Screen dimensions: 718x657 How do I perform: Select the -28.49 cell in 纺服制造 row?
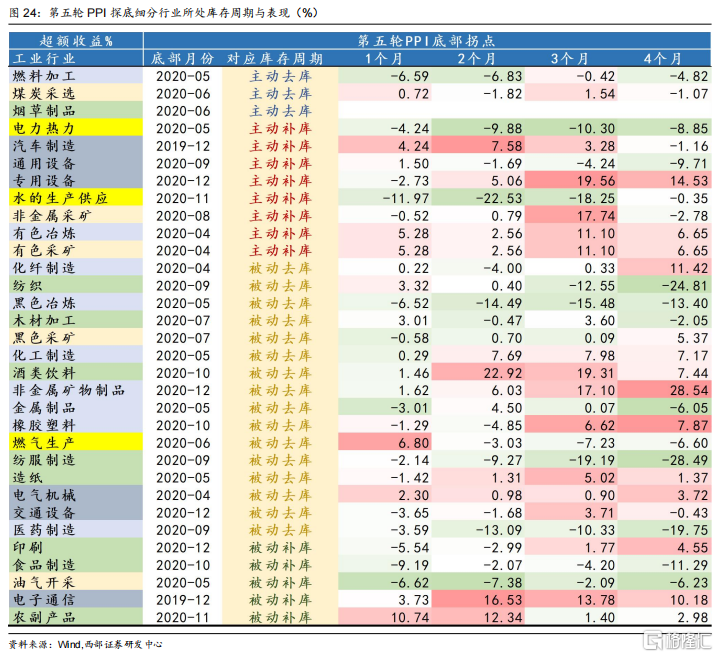click(664, 460)
